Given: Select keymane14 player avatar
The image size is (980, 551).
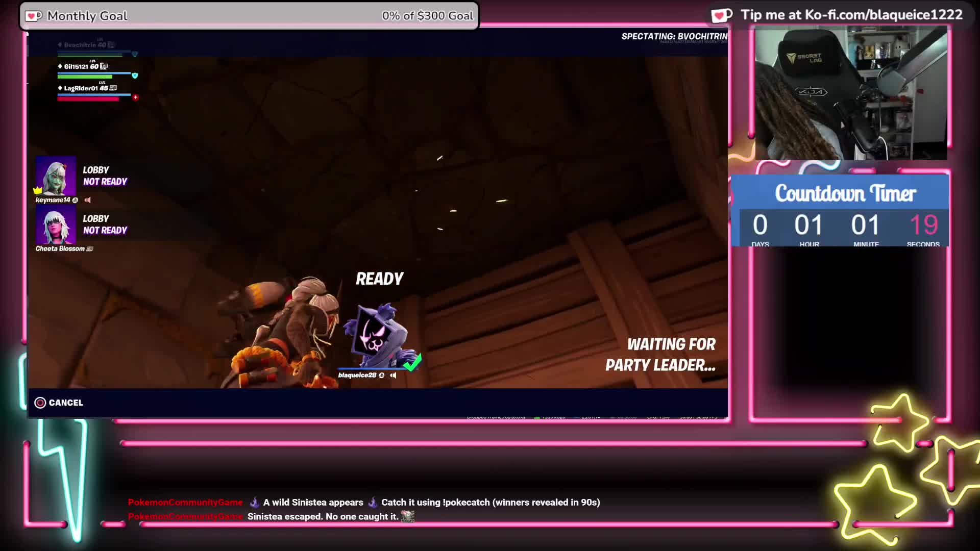Looking at the screenshot, I should point(56,176).
